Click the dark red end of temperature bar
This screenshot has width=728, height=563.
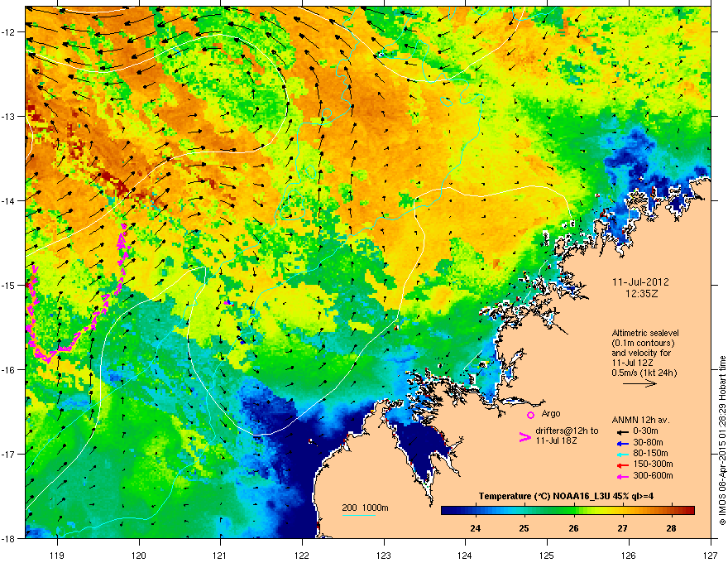click(x=691, y=511)
